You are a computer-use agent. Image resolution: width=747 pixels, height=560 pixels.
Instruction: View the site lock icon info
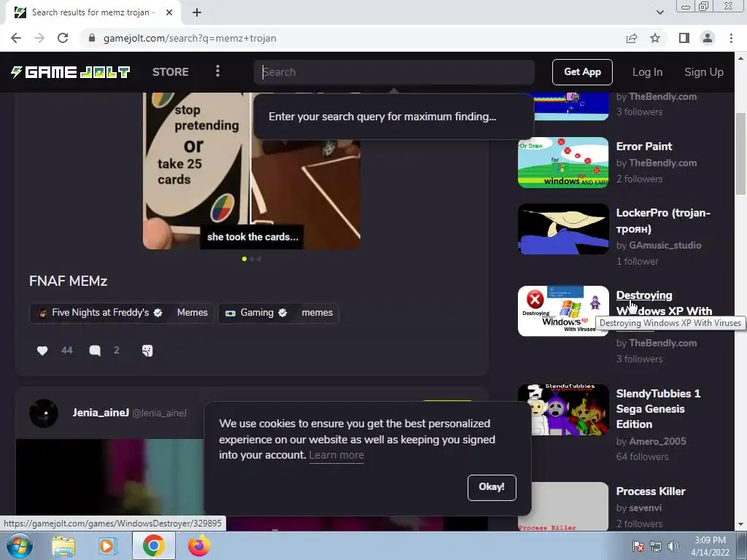pos(91,38)
